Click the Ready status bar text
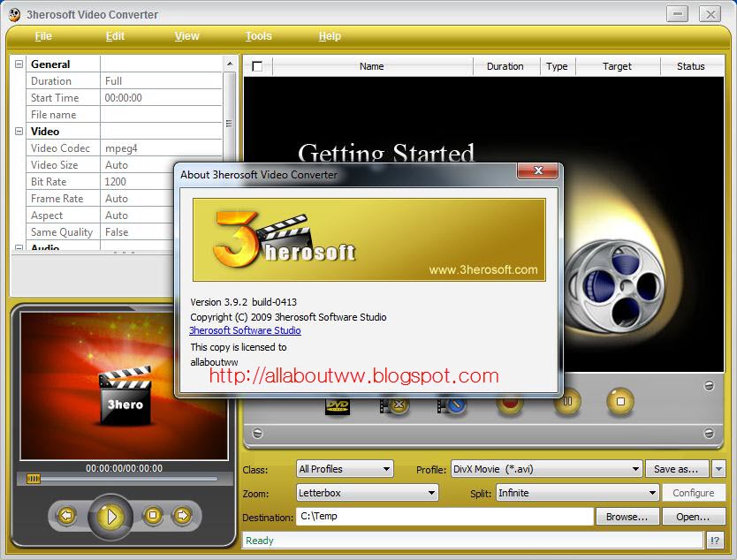737x560 pixels. 260,541
